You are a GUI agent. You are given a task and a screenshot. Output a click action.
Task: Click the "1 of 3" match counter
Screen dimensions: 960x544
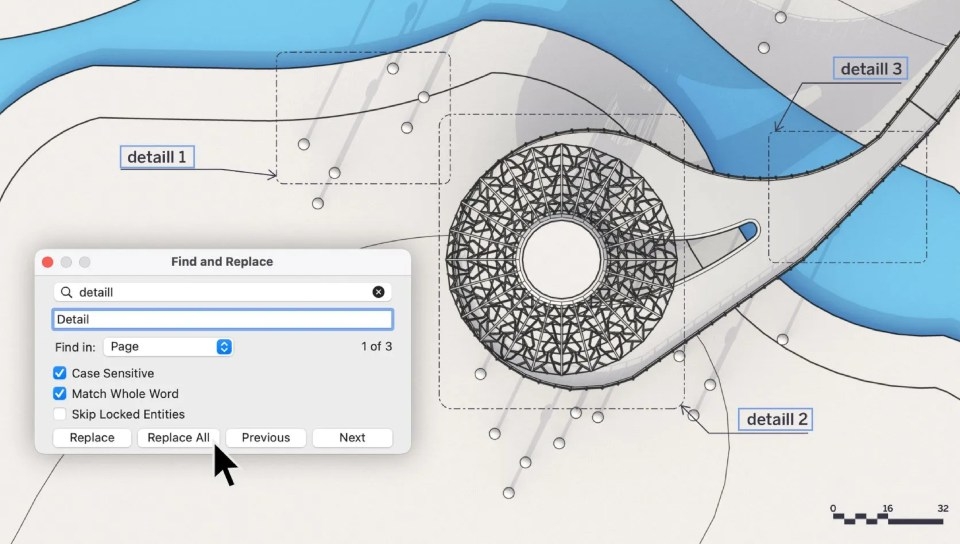376,347
